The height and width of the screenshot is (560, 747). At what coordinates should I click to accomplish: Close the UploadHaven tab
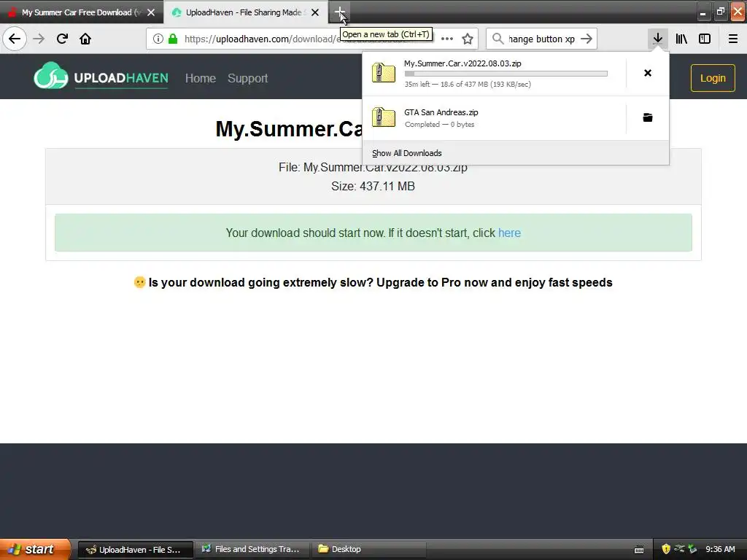pos(315,12)
